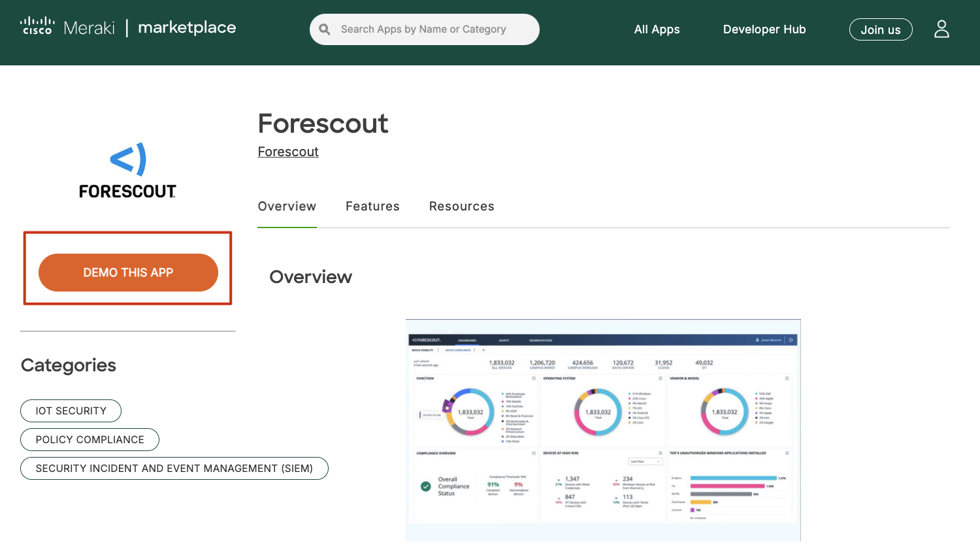This screenshot has width=980, height=555.
Task: Click All Apps in the navigation bar
Action: (657, 29)
